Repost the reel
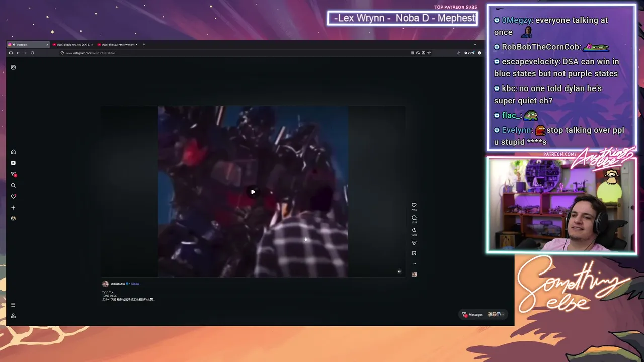The width and height of the screenshot is (644, 362). (414, 230)
